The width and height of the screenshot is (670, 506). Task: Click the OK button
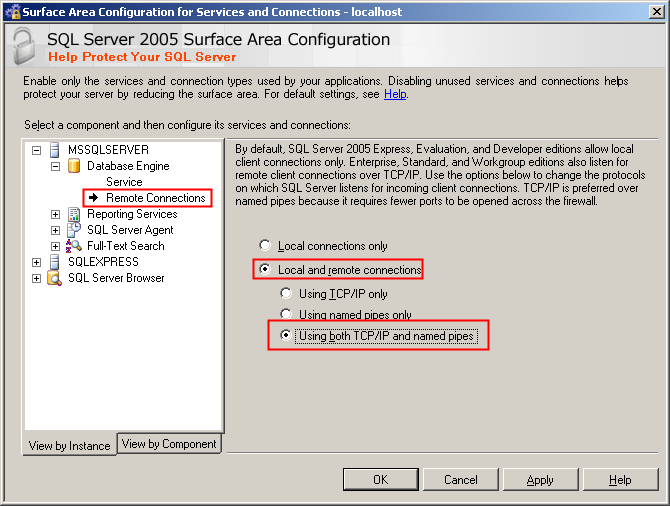coord(381,480)
